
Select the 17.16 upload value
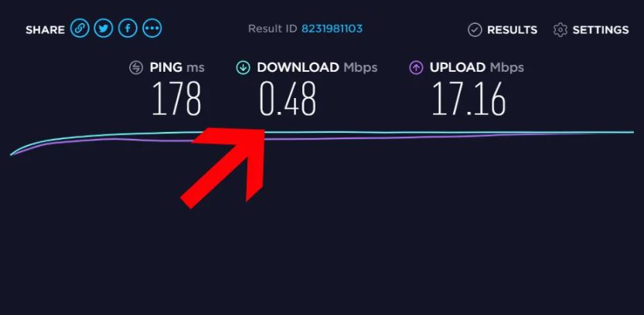[469, 99]
